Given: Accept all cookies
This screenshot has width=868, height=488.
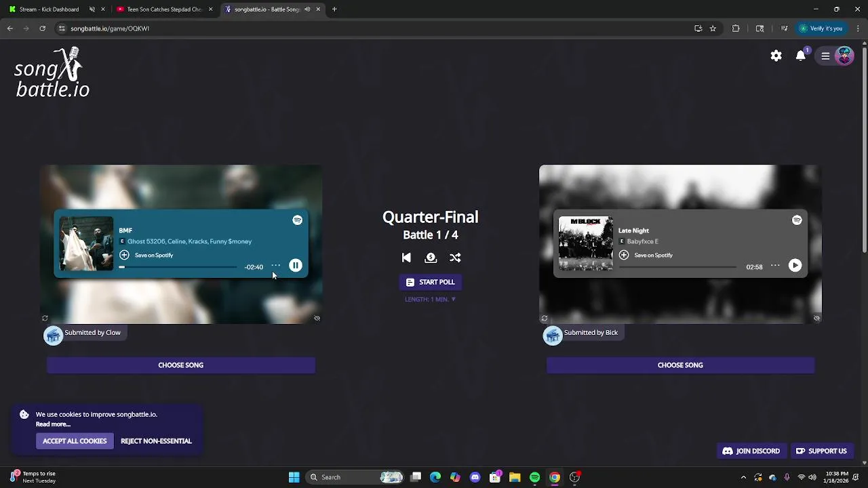Looking at the screenshot, I should coord(75,441).
